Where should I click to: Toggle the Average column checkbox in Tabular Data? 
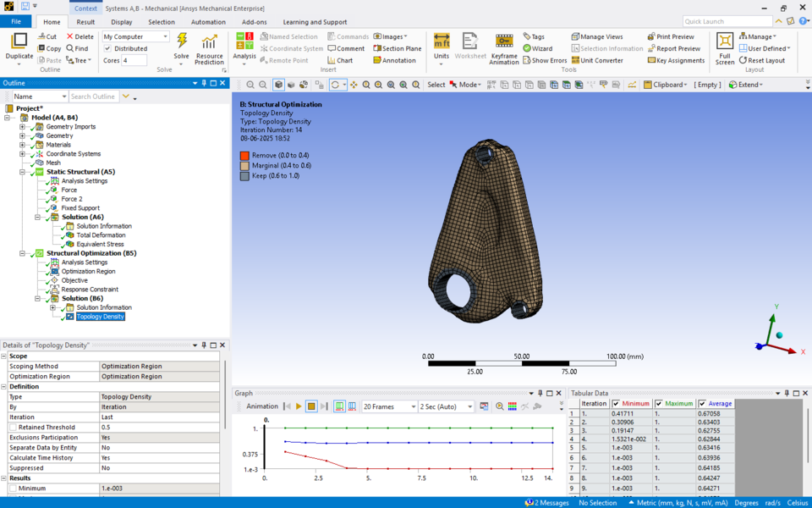(701, 403)
